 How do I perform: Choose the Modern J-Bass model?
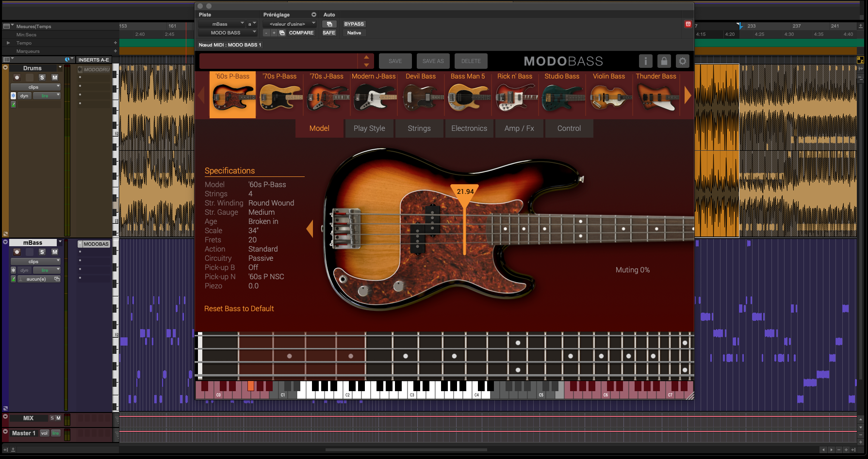pos(374,95)
